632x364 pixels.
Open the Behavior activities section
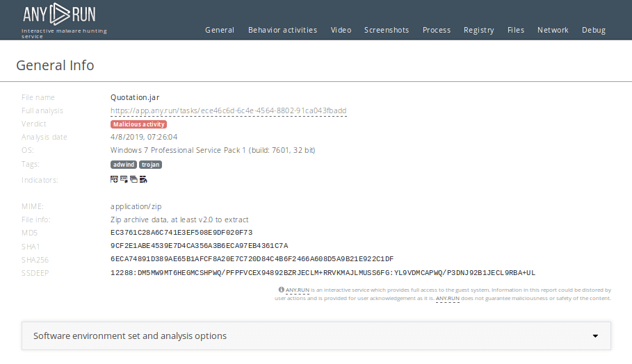282,30
